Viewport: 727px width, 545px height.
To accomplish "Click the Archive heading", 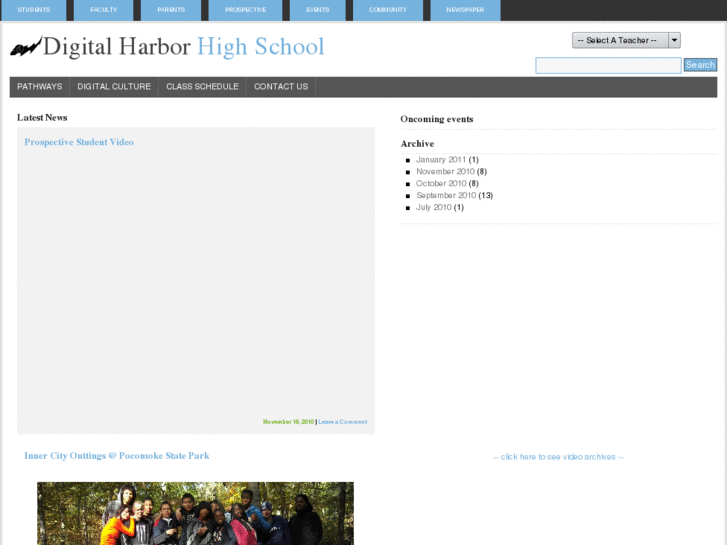I will pyautogui.click(x=417, y=144).
